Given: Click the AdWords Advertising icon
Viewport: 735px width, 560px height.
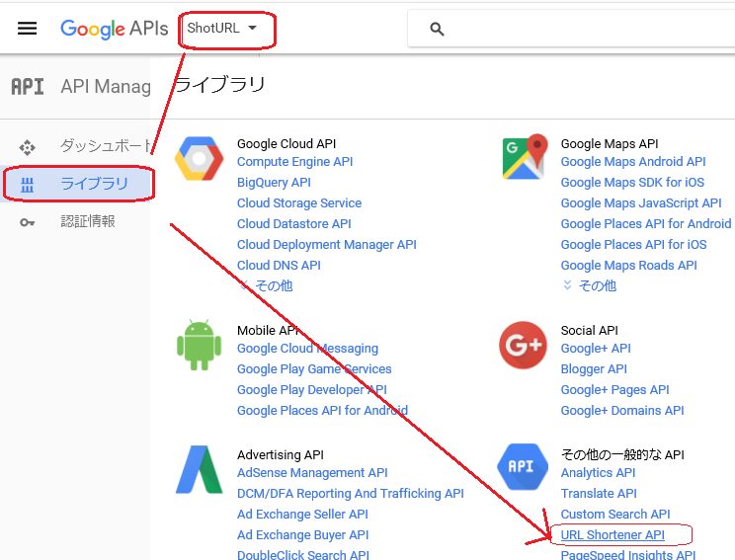Looking at the screenshot, I should (200, 469).
